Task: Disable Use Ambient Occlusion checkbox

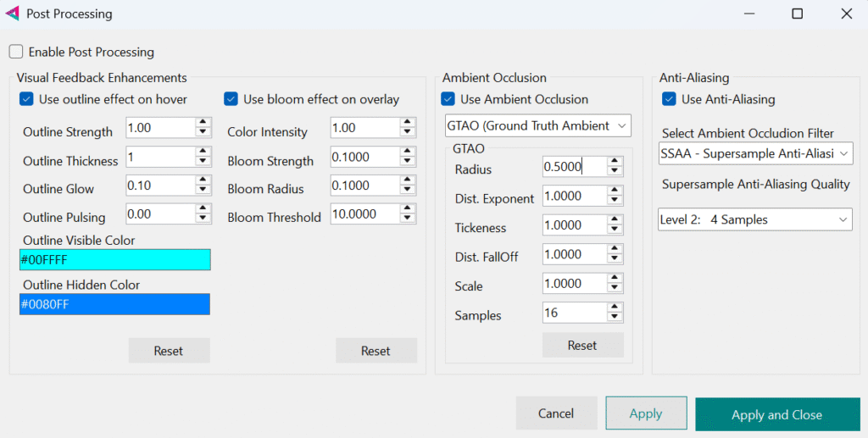Action: (448, 99)
